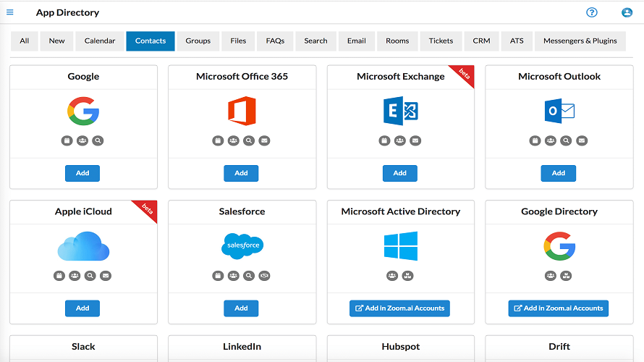
Task: Click the Apple iCloud cloud logo
Action: (83, 246)
